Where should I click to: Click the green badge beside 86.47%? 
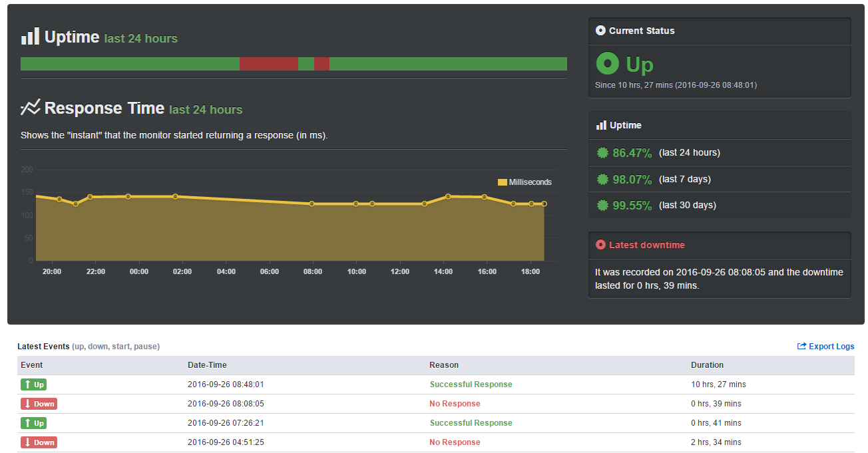pos(602,153)
